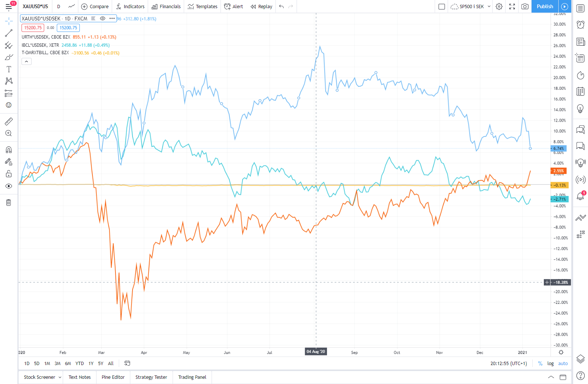Toggle XAUUSD series visibility eye icon

pyautogui.click(x=102, y=19)
